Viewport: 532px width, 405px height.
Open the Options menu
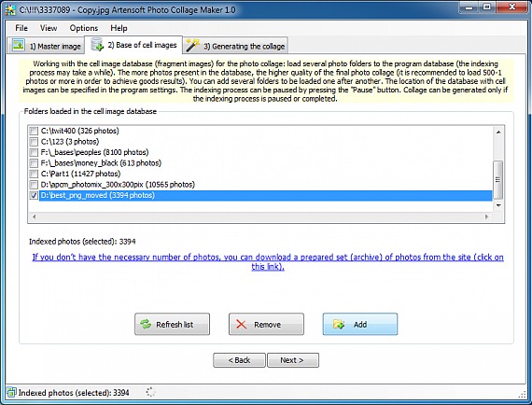[x=84, y=28]
